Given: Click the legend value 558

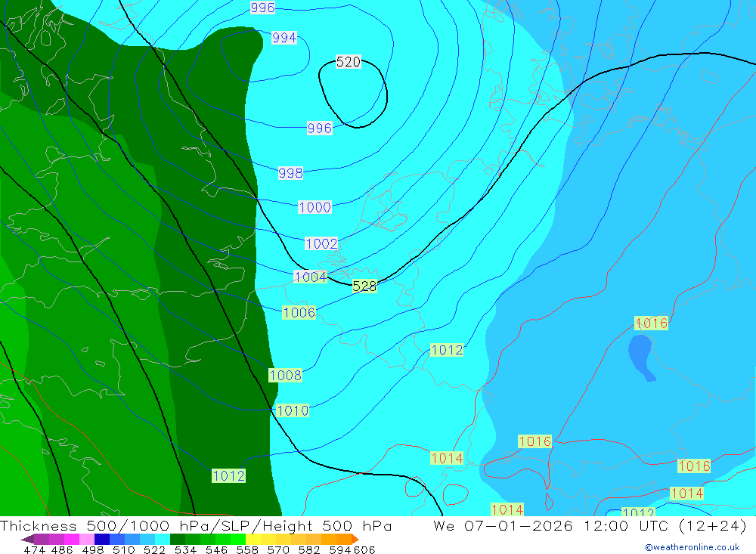Looking at the screenshot, I should click(x=247, y=549).
